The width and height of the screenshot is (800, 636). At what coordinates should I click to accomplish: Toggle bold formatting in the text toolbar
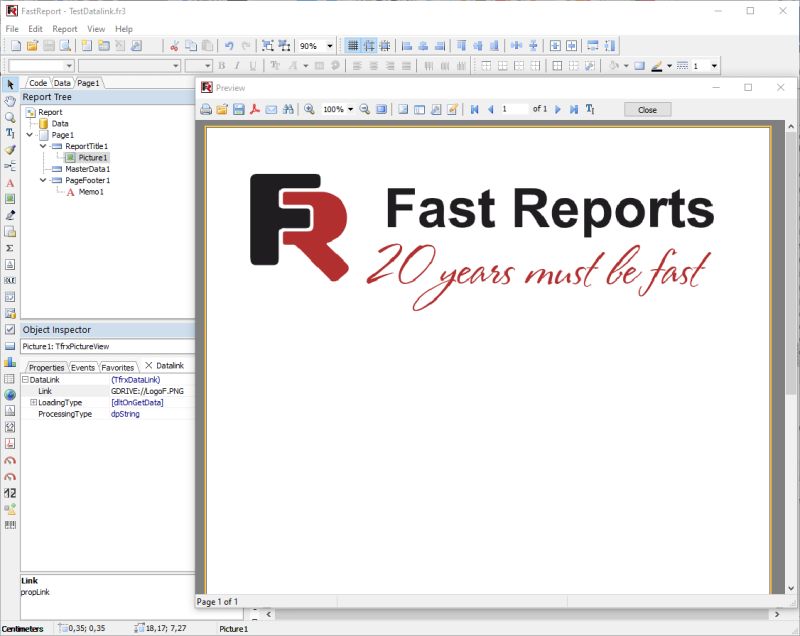[x=219, y=63]
